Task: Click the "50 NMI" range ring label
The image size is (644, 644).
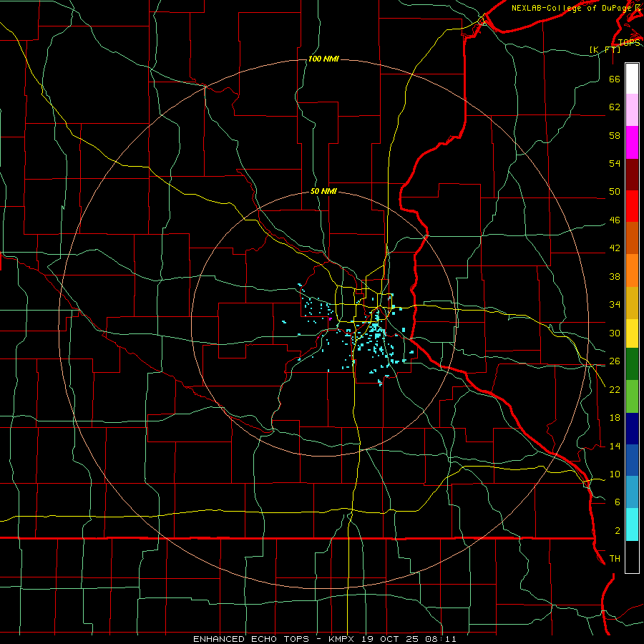Action: (x=323, y=191)
